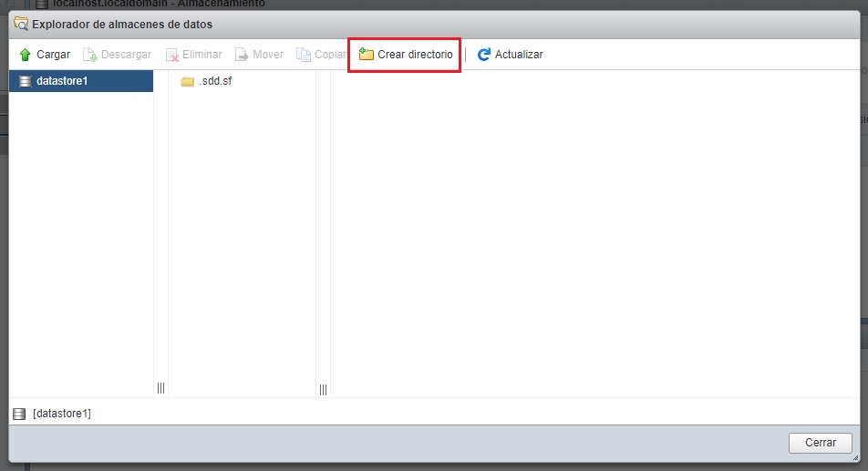Viewport: 868px width, 471px height.
Task: Click the Cargar label in toolbar
Action: pos(53,55)
